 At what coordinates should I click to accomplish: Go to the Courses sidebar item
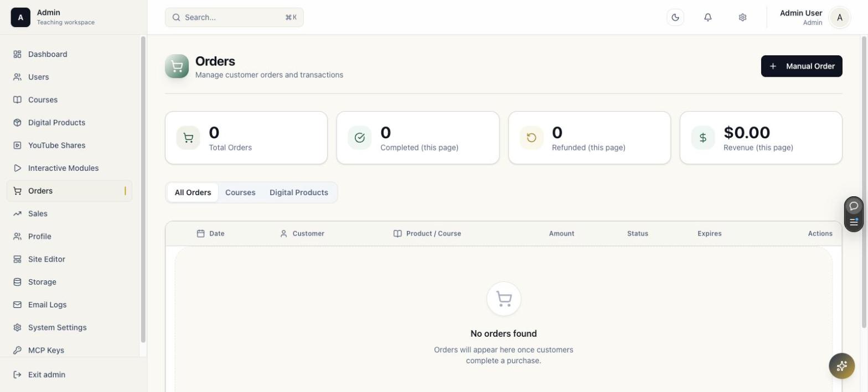pos(69,100)
